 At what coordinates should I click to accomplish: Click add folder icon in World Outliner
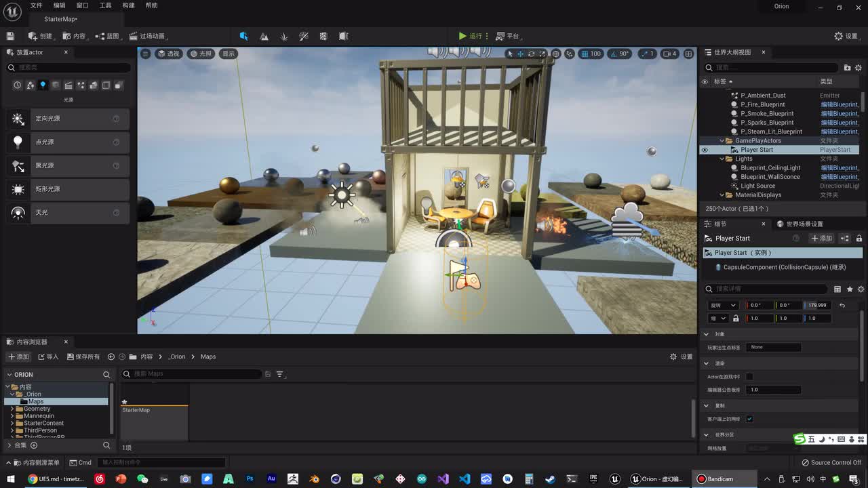pos(847,68)
